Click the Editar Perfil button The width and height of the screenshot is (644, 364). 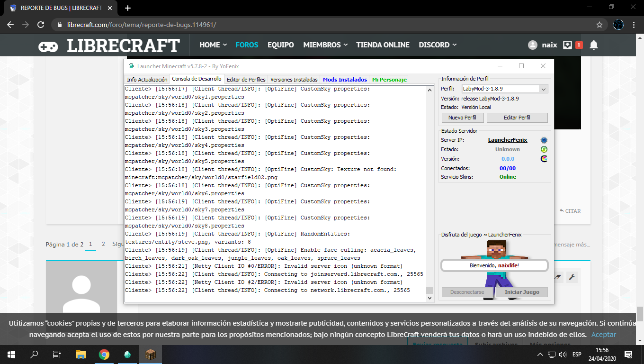point(517,118)
